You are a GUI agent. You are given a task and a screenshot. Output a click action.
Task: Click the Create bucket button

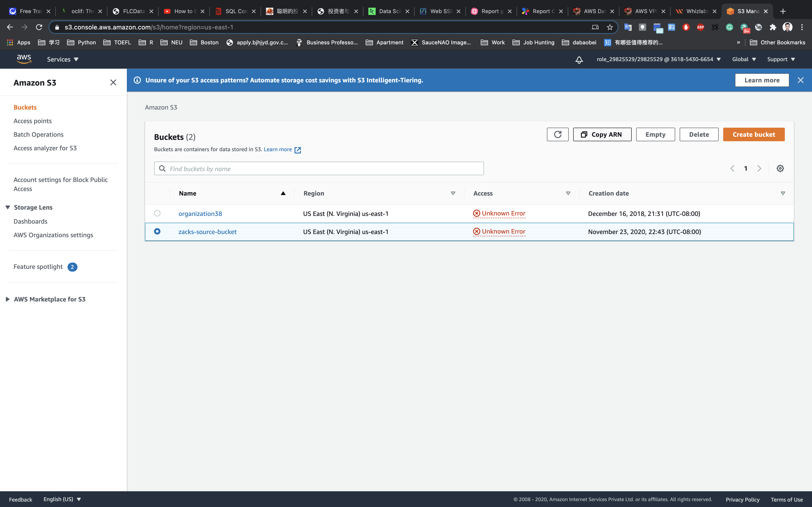754,134
